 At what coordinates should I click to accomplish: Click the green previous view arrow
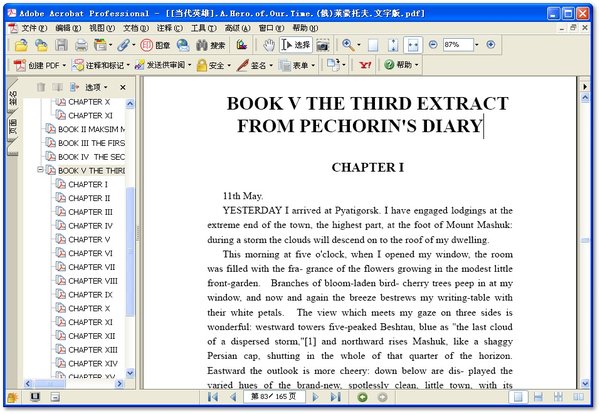tap(362, 397)
